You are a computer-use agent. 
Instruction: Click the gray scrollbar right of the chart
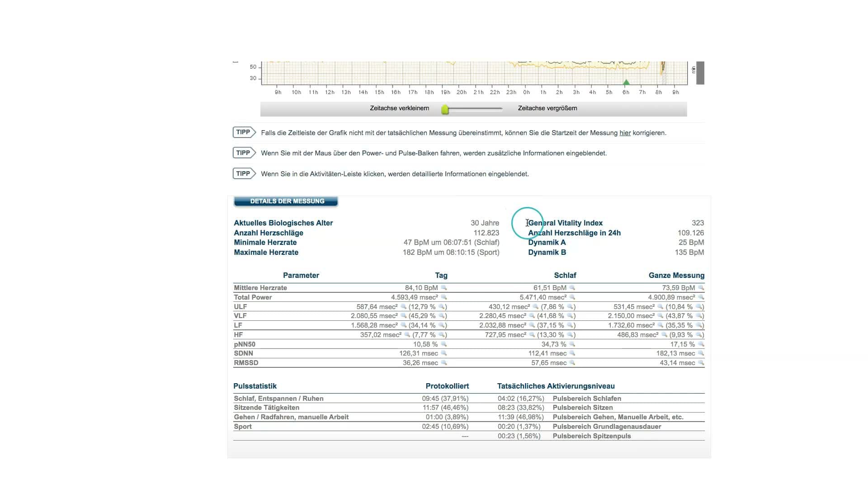coord(700,73)
